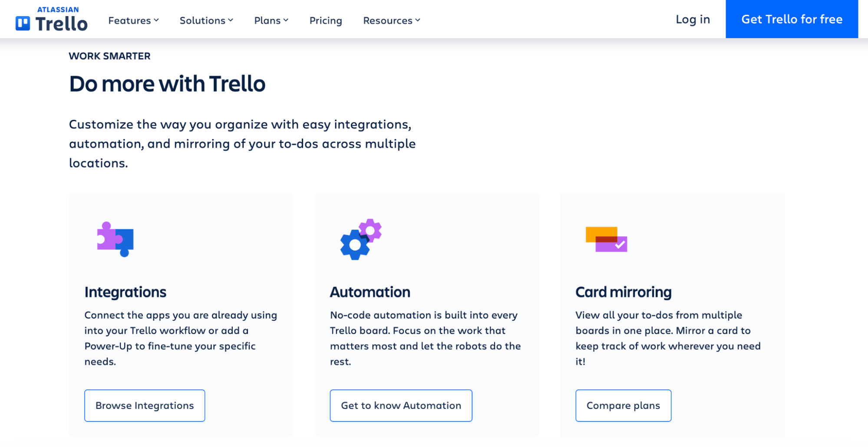868x447 pixels.
Task: Navigate to the Pricing page
Action: (x=325, y=20)
